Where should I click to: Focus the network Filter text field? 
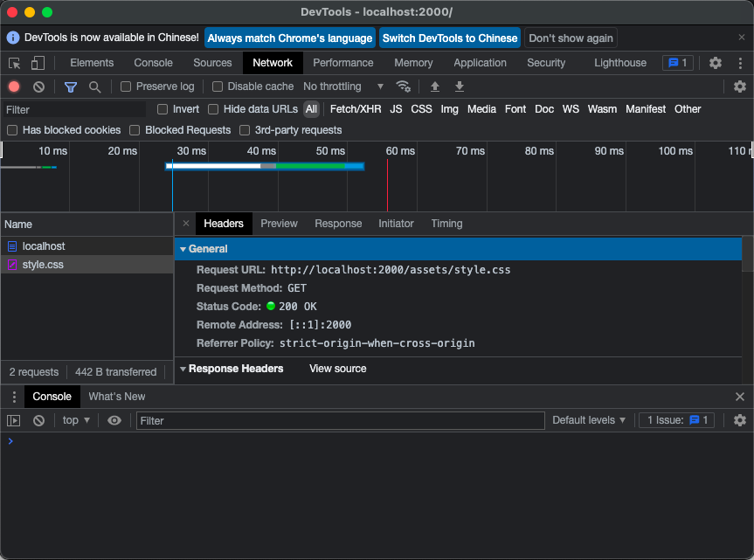tap(74, 109)
